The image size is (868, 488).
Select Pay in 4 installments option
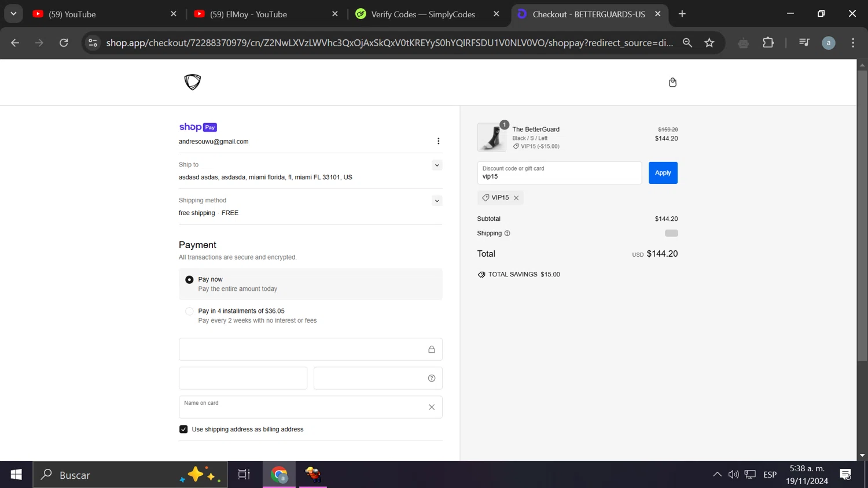pos(189,311)
